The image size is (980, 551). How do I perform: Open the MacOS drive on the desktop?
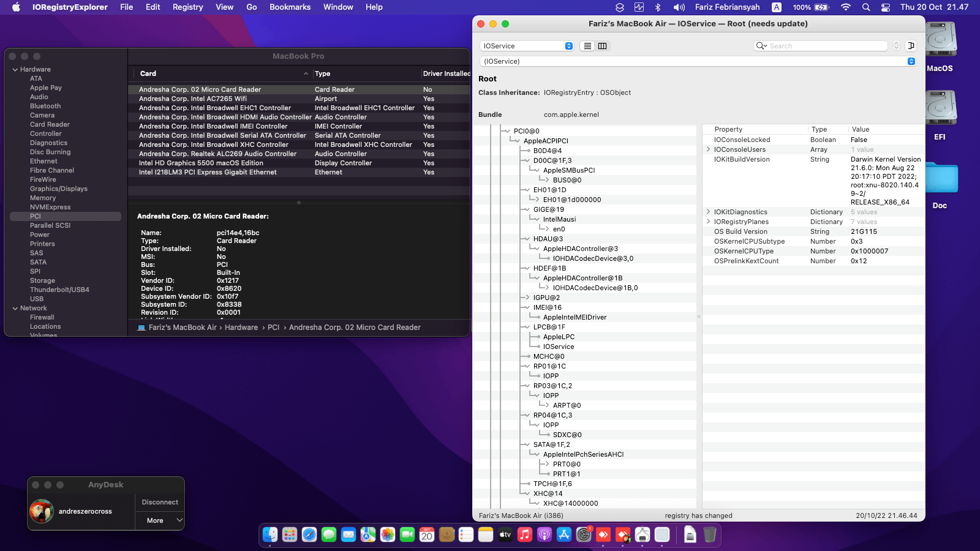click(940, 48)
